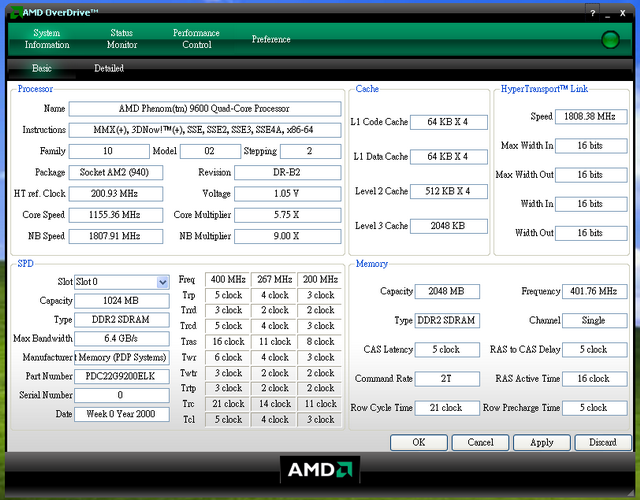Screen dimensions: 640x500
Task: Click the Core Speed value 1155.36 MHz
Action: click(x=116, y=215)
